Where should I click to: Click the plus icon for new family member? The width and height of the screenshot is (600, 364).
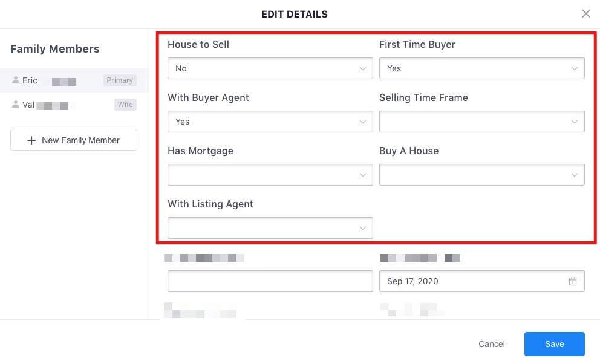coord(31,140)
